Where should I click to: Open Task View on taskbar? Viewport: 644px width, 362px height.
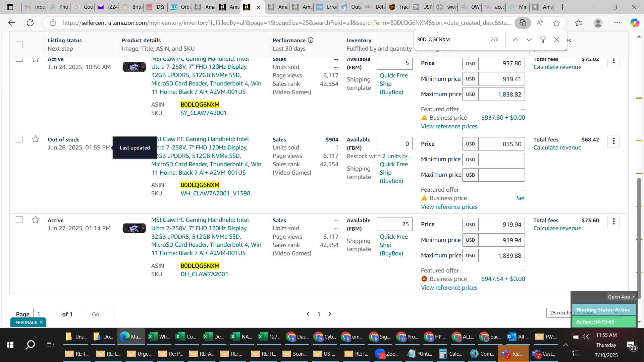click(50, 345)
